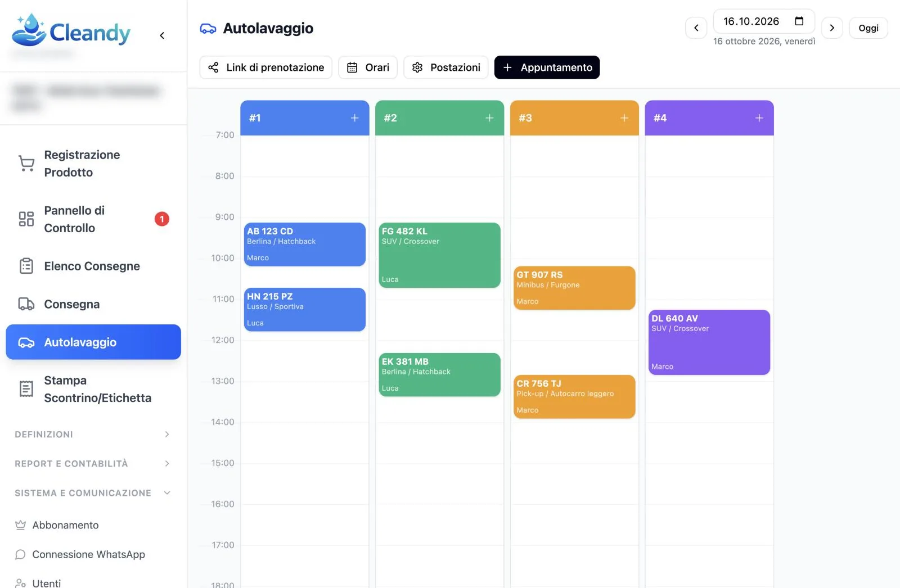The width and height of the screenshot is (900, 588).
Task: Click the Autolavaggio page title
Action: point(268,28)
